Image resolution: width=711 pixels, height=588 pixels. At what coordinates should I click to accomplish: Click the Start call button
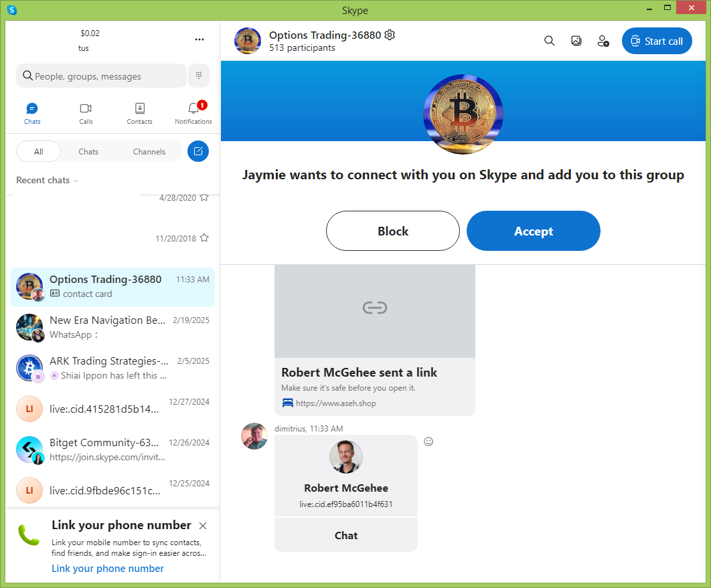657,41
